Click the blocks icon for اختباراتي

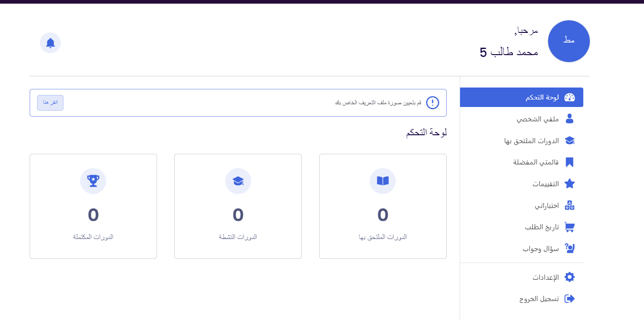(x=569, y=205)
